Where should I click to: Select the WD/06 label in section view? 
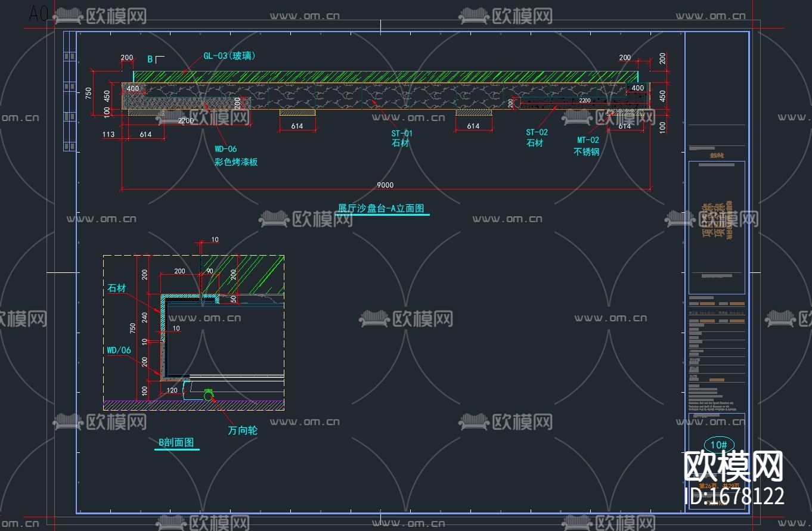[119, 350]
